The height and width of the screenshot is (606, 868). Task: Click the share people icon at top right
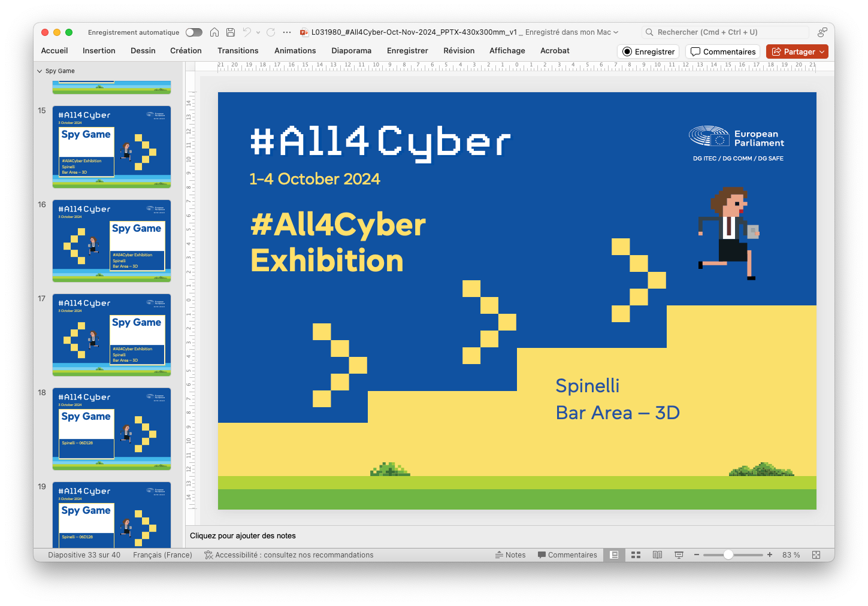tap(822, 32)
